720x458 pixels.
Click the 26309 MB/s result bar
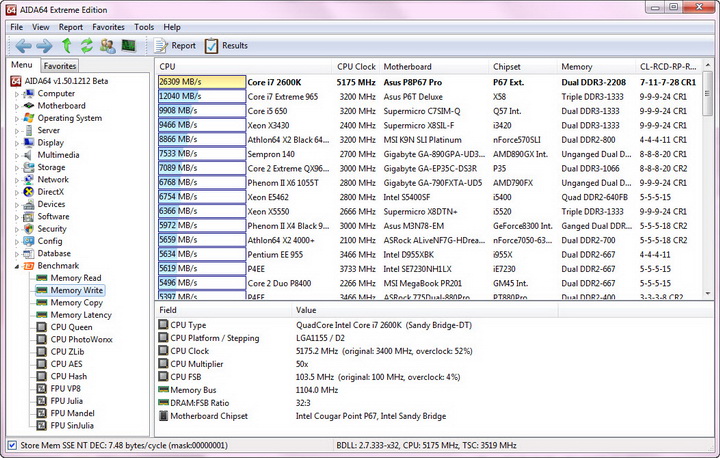(x=202, y=82)
